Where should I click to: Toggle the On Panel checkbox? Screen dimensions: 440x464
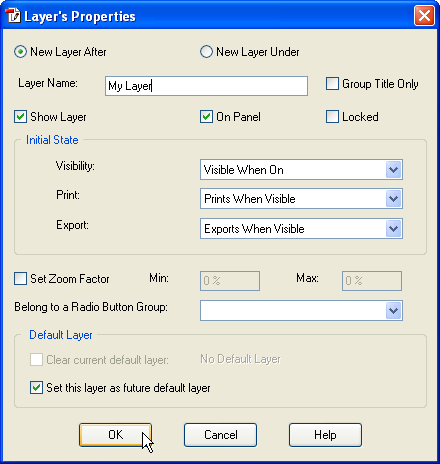(206, 117)
